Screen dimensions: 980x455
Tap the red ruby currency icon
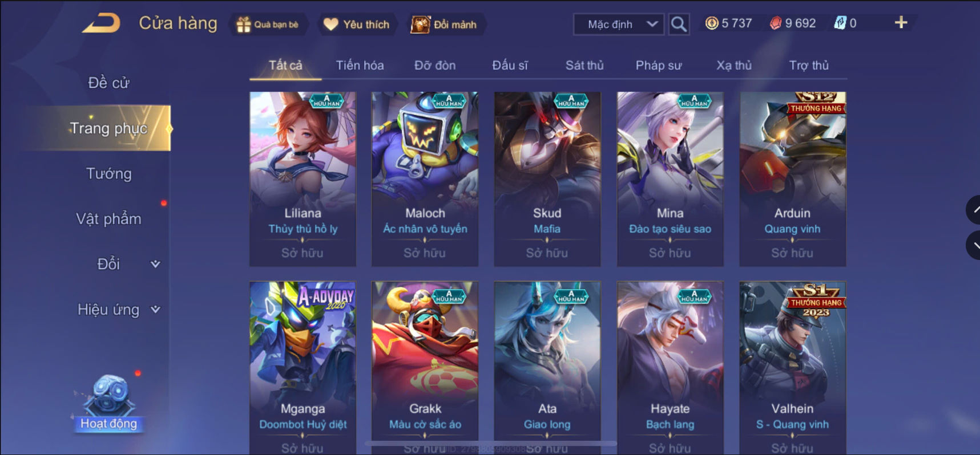point(776,23)
